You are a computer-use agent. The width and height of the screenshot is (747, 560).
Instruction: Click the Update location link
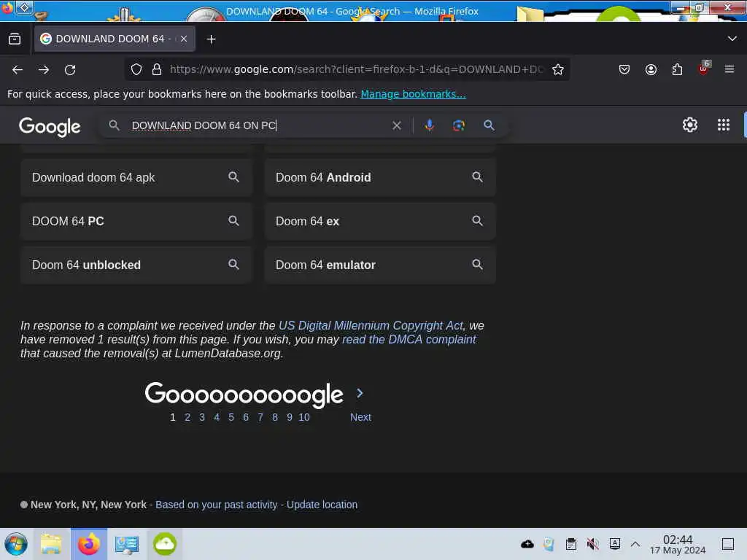click(322, 505)
